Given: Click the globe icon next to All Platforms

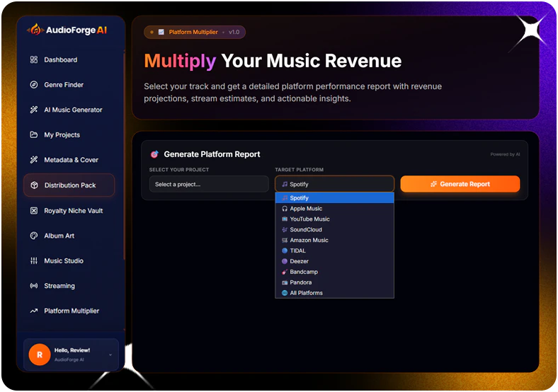Looking at the screenshot, I should [x=285, y=293].
